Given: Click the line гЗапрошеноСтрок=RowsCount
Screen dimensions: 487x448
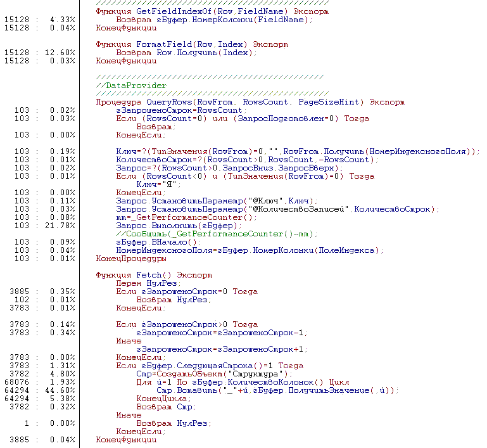Looking at the screenshot, I should point(179,110).
